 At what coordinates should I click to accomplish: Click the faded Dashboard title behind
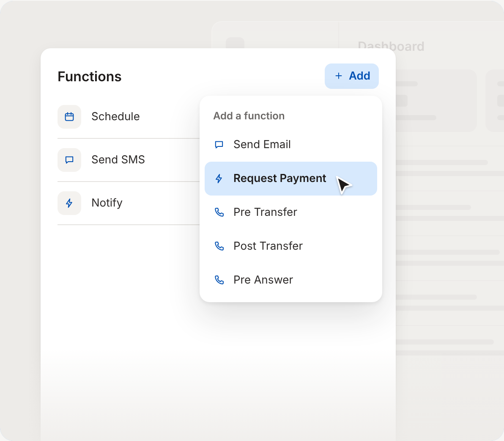(391, 46)
